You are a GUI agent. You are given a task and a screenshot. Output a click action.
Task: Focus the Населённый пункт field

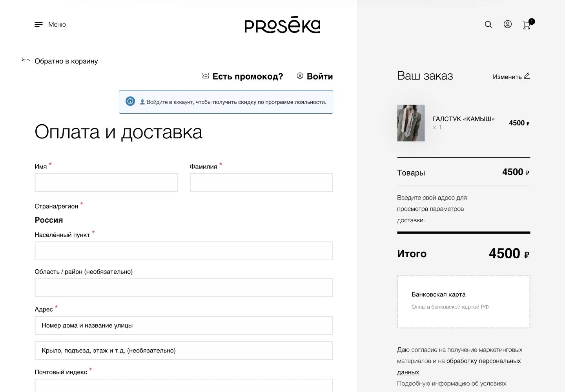point(184,251)
